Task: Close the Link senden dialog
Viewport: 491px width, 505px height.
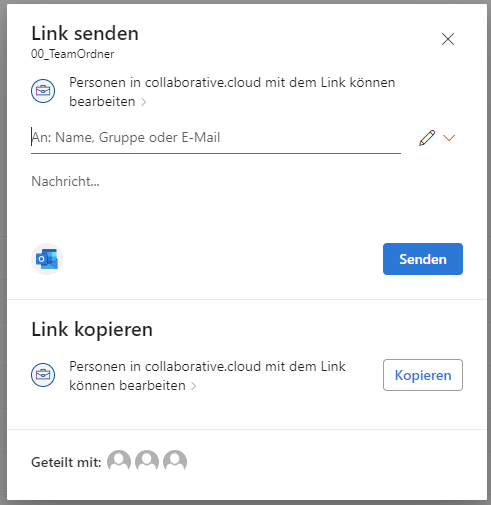Action: click(x=448, y=39)
